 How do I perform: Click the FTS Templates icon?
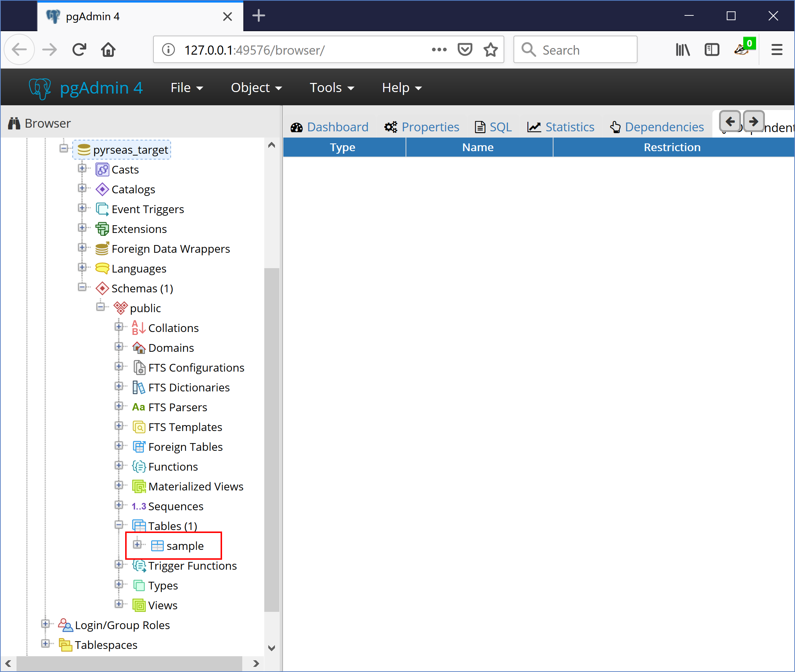[139, 427]
